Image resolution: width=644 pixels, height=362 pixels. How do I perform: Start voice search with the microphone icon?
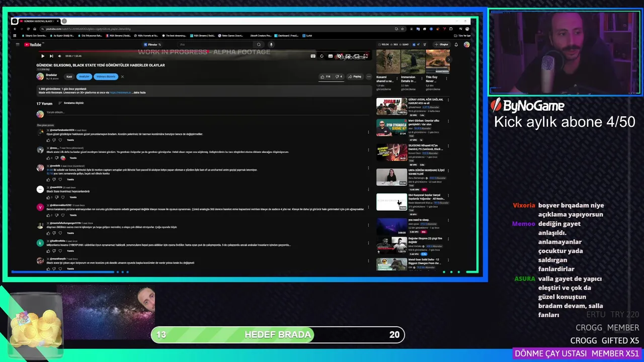(x=271, y=44)
